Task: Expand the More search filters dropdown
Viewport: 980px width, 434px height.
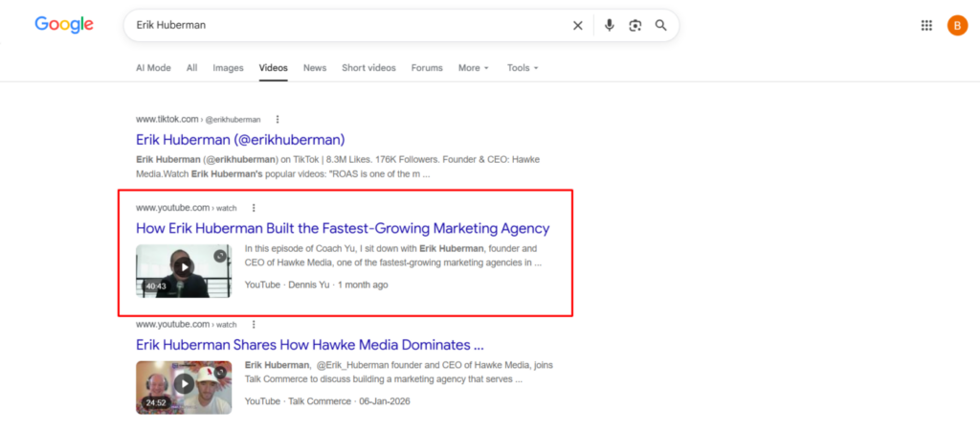Action: coord(473,67)
